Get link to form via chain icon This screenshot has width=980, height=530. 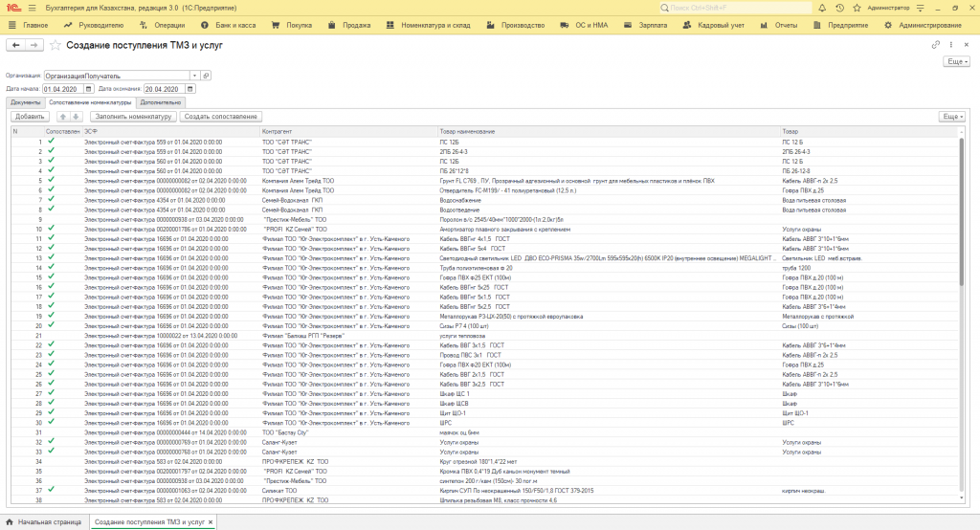pyautogui.click(x=936, y=45)
